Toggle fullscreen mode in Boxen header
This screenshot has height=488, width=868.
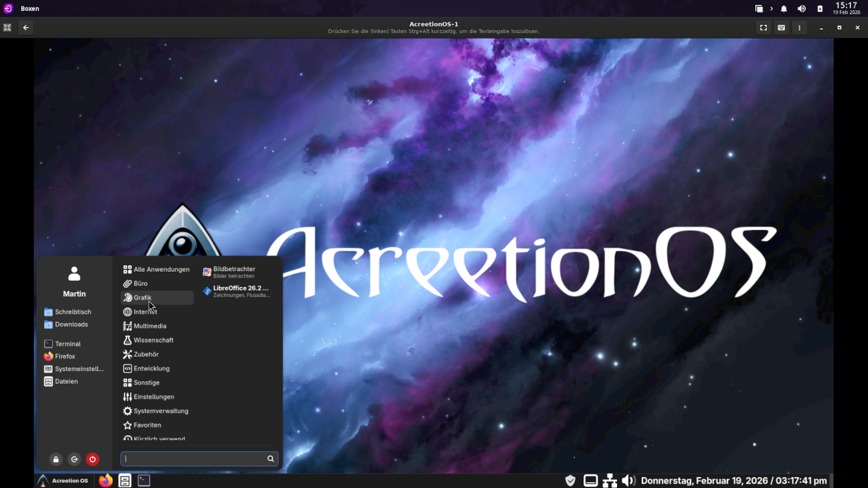(763, 27)
